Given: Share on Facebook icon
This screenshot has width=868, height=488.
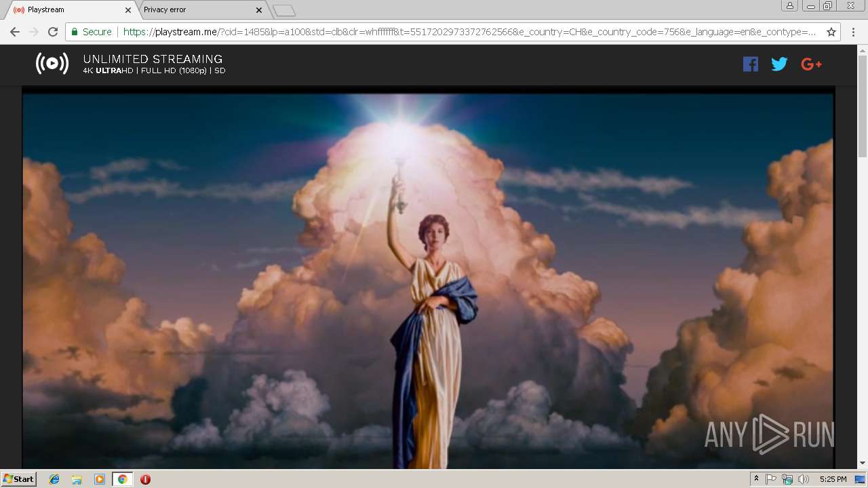Looking at the screenshot, I should click(750, 64).
